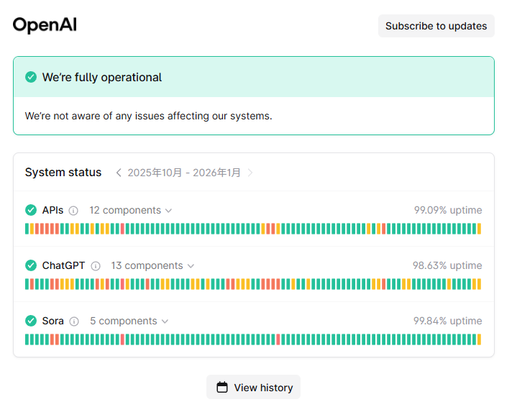
Task: Click the info icon next to APIs
Action: 73,211
